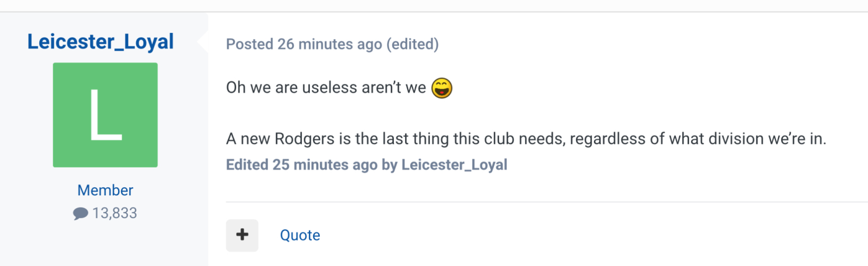Open the 'Posted 26 minutes ago' permalink
This screenshot has height=266, width=868.
304,44
